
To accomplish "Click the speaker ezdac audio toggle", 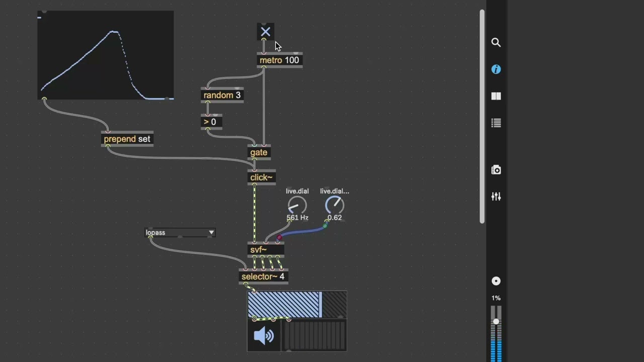I will pos(264,336).
